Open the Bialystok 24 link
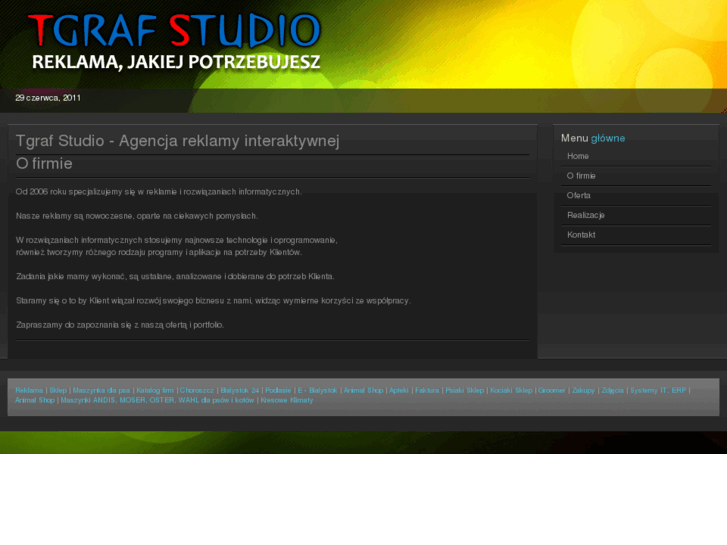727x545 pixels. [240, 390]
